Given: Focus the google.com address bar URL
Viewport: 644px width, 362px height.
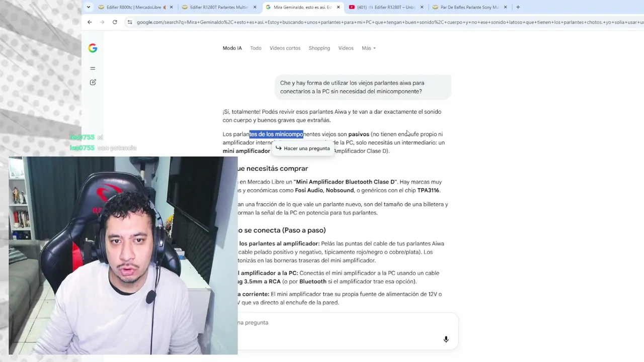Looking at the screenshot, I should coord(390,22).
